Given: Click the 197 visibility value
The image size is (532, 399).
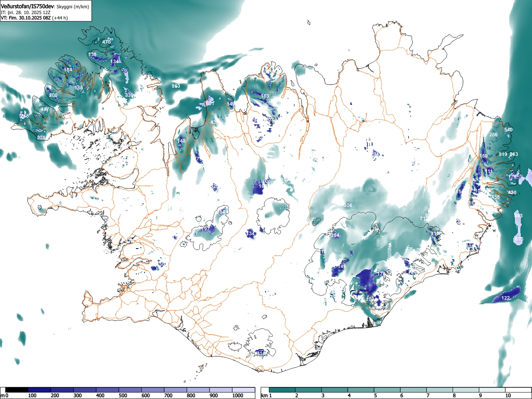Looking at the screenshot, I should point(205,229).
